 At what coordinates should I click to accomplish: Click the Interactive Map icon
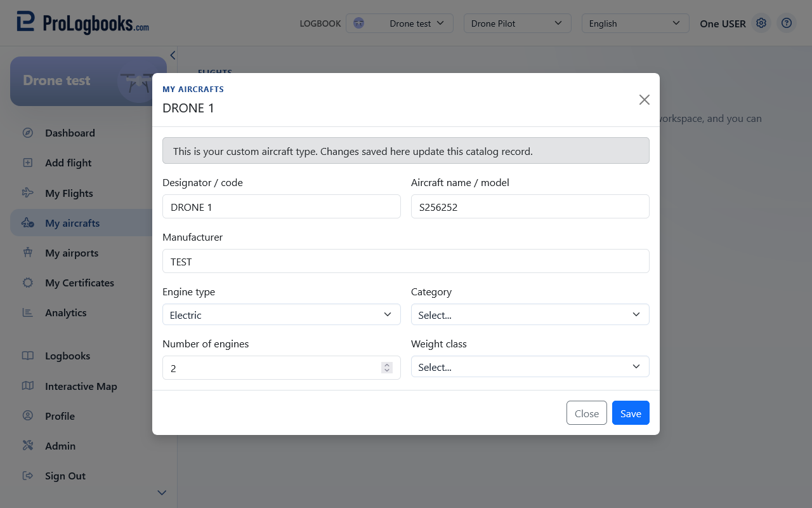28,386
